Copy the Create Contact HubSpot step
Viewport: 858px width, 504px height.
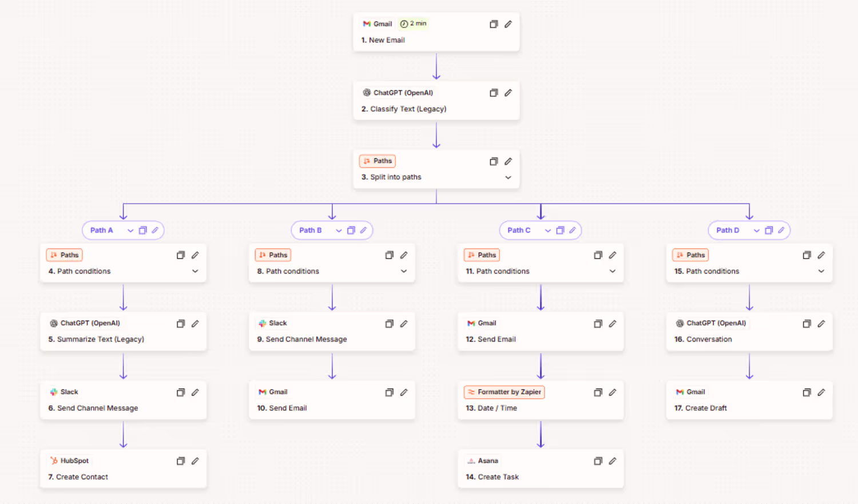181,461
